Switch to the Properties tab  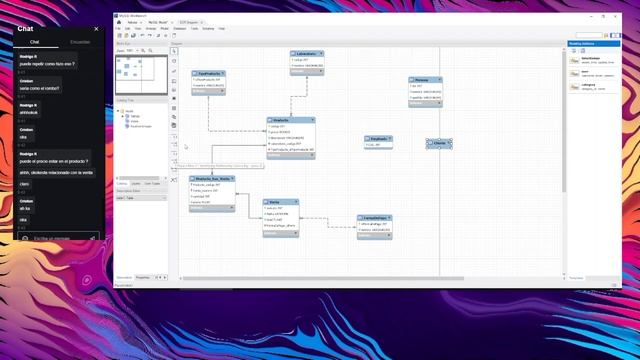click(x=142, y=278)
